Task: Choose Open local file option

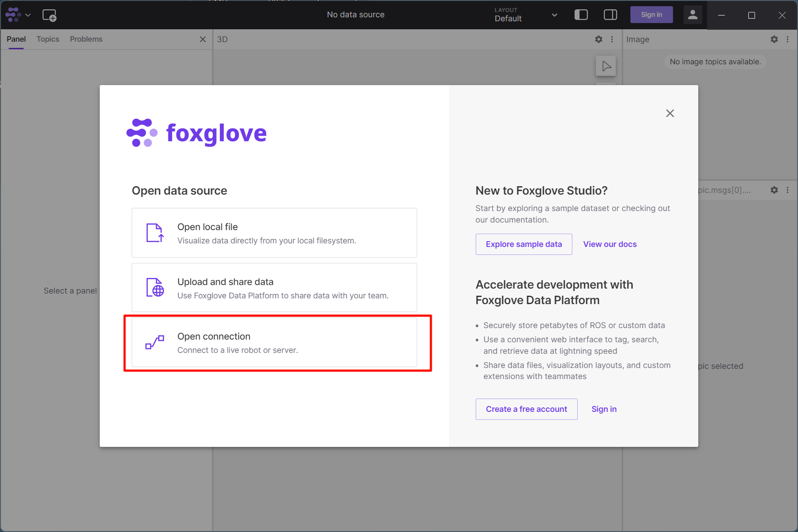Action: [x=274, y=233]
